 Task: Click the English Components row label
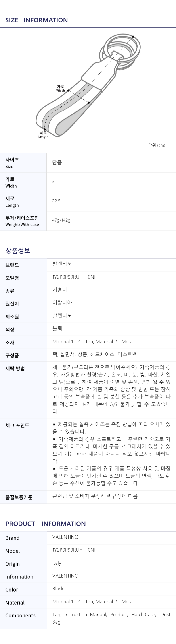tap(20, 615)
